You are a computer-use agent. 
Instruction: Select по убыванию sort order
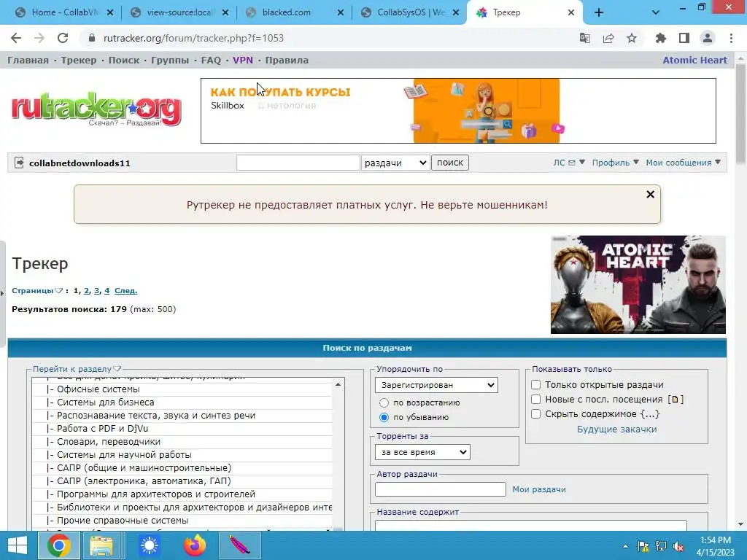coord(384,417)
